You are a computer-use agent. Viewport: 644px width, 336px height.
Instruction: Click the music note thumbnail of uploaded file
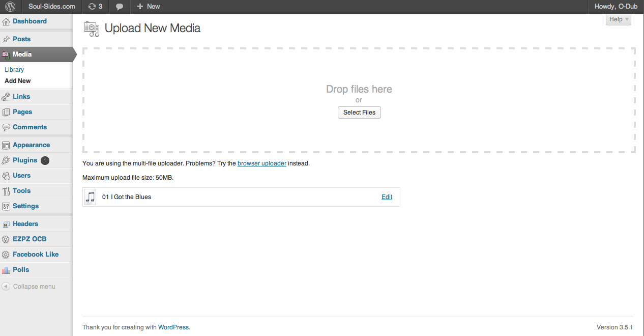click(x=90, y=197)
